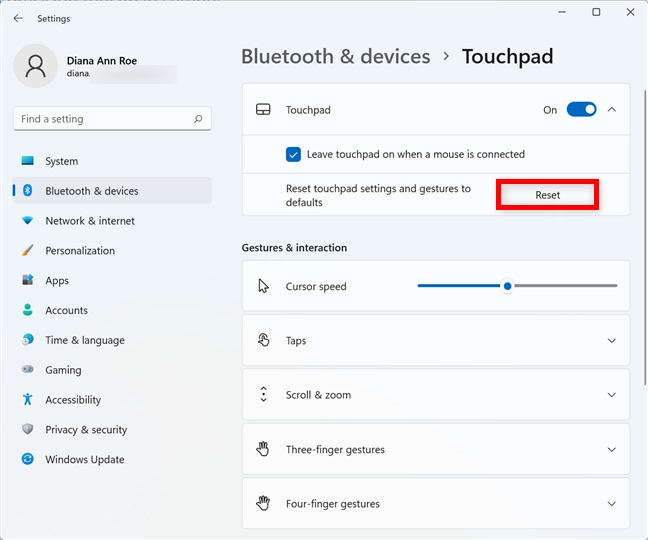Go to Personalization label in sidebar
Screen dimensions: 648x540
pos(80,250)
